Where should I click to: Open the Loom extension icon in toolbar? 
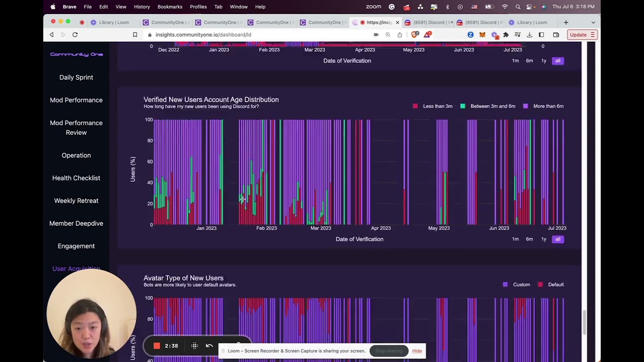tap(494, 35)
